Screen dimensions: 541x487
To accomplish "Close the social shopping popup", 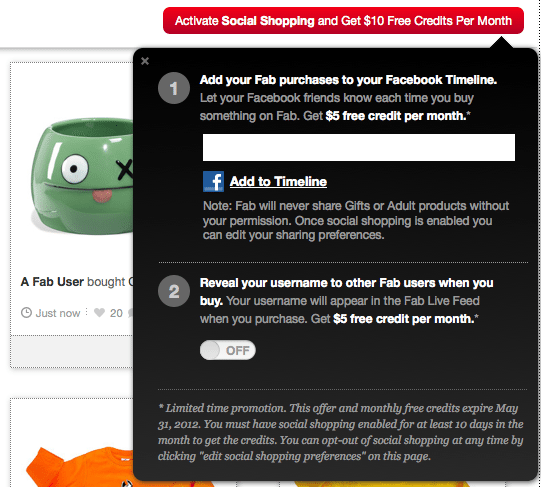I will point(145,61).
